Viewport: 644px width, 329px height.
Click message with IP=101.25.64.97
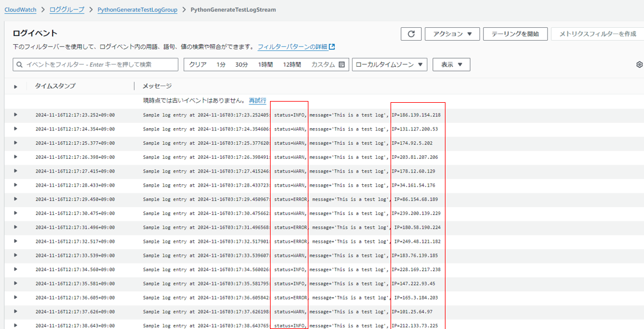pyautogui.click(x=288, y=311)
